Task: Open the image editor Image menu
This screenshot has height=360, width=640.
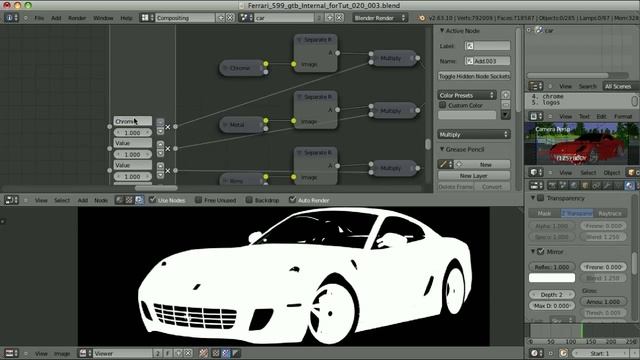Action: pos(62,353)
